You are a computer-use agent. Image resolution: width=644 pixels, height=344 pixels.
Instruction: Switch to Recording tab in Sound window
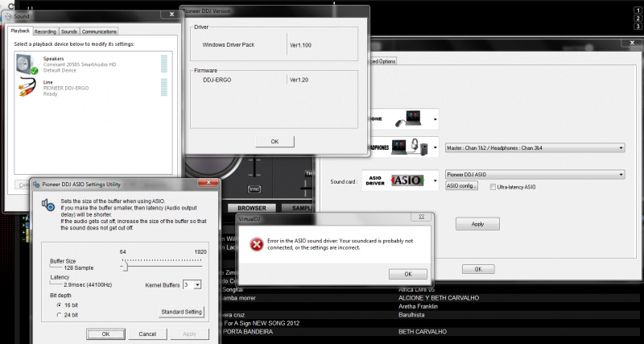(45, 31)
